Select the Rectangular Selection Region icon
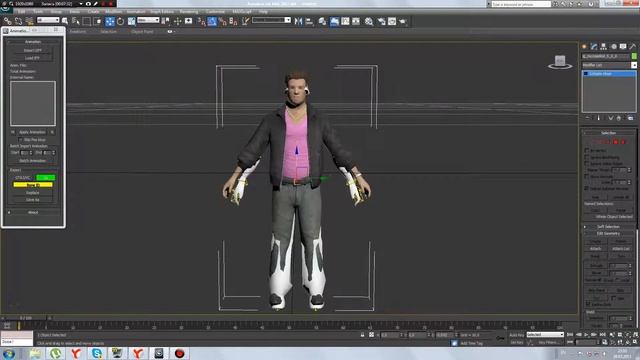Viewport: 640px width, 360px height. point(87,21)
